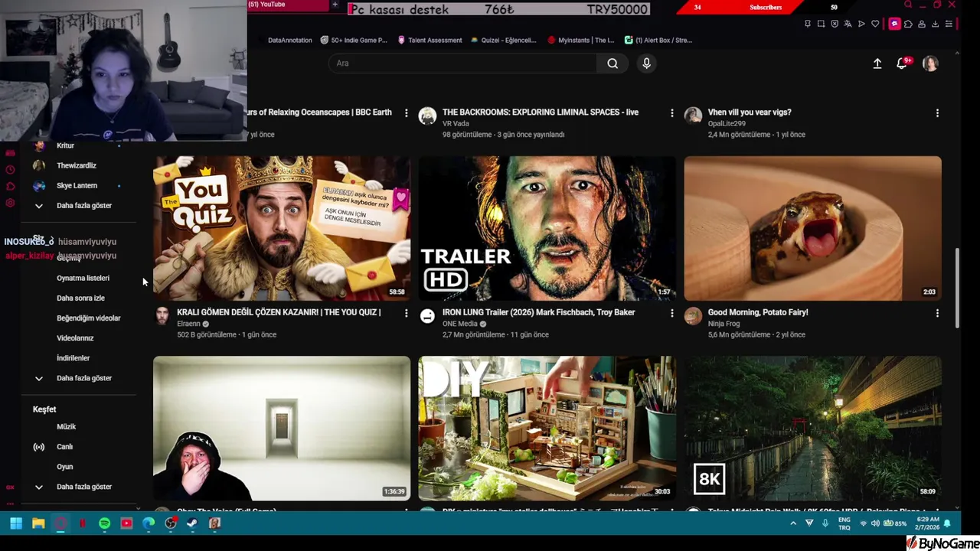Play the DIY miniature dollhouse thumbnail
The image size is (980, 551).
547,429
